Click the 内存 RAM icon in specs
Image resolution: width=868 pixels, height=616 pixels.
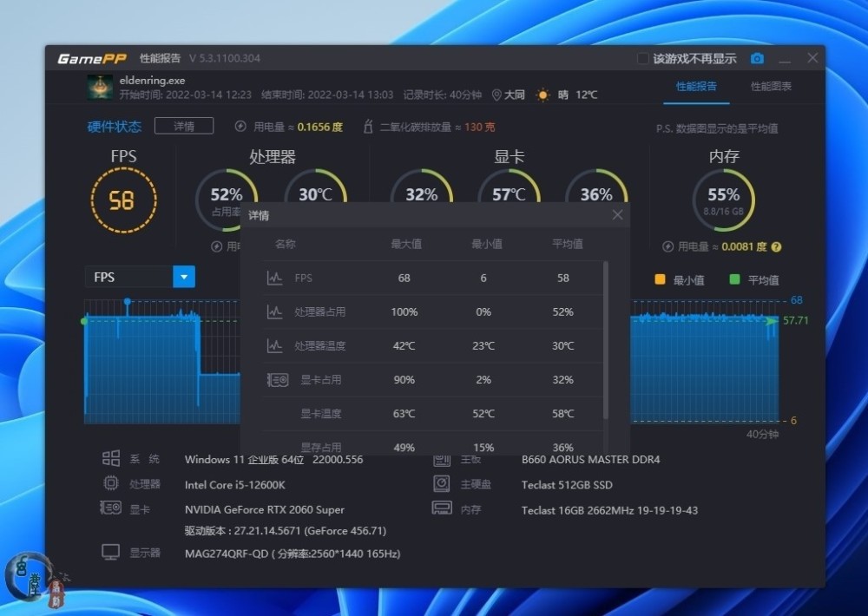(442, 508)
